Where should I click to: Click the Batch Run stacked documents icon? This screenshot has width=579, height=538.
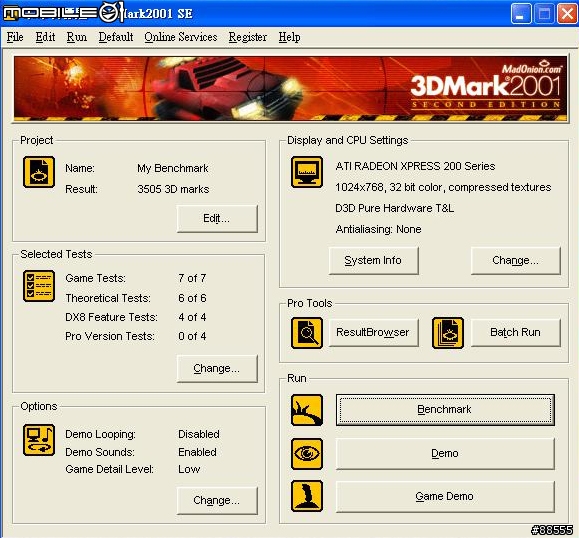click(x=448, y=333)
